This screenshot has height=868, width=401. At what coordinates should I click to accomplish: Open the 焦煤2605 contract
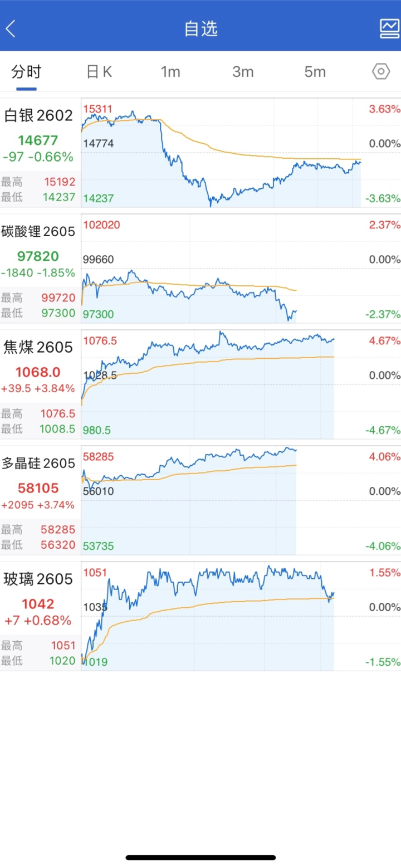click(x=38, y=348)
